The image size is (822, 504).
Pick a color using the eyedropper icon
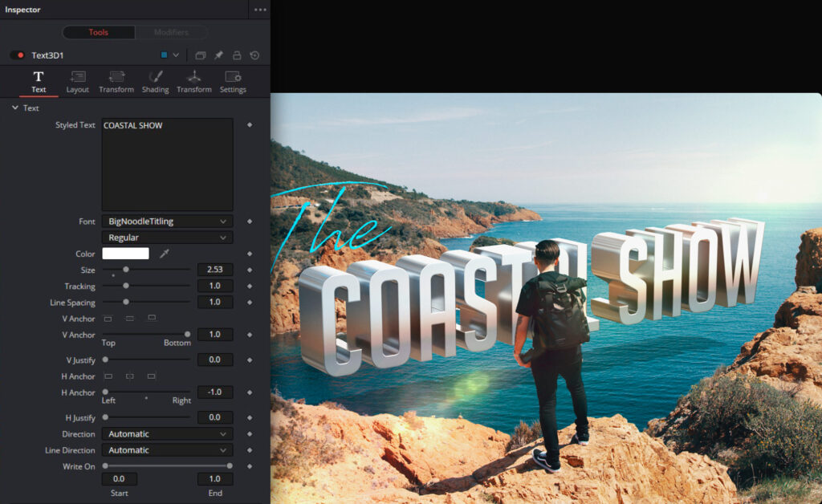(x=165, y=254)
